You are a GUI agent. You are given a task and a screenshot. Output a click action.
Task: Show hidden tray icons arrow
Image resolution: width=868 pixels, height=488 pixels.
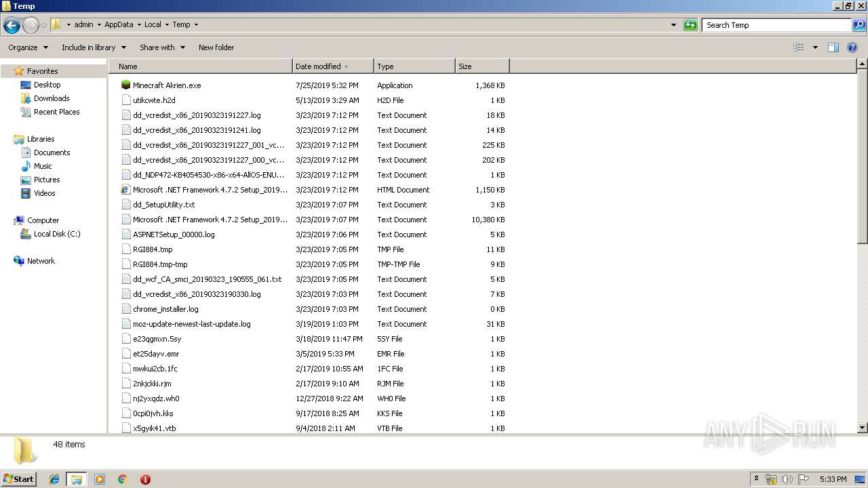point(756,479)
